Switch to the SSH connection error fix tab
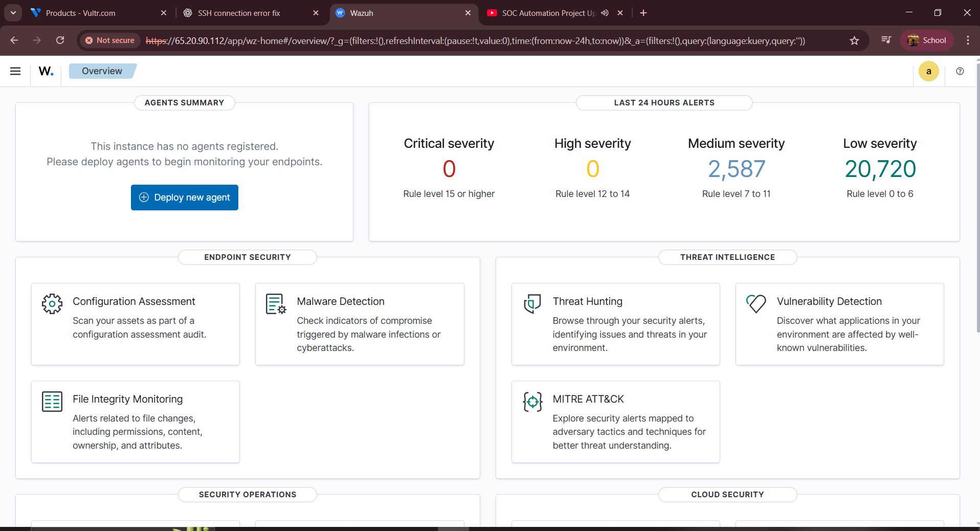The height and width of the screenshot is (531, 980). coord(238,13)
